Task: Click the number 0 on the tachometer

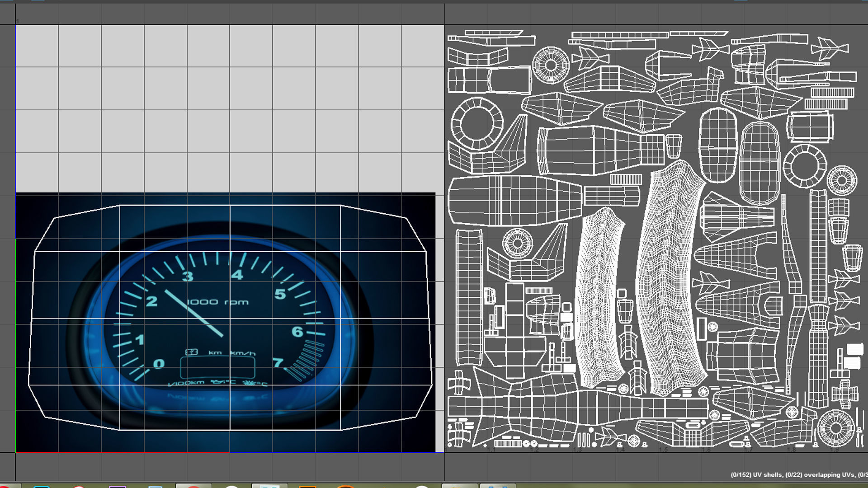Action: click(159, 364)
